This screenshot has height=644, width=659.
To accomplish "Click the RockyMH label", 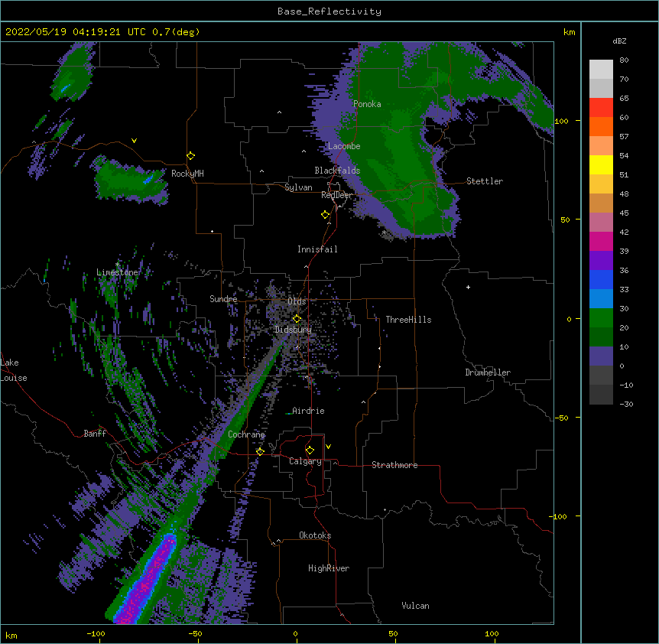I will coord(187,174).
